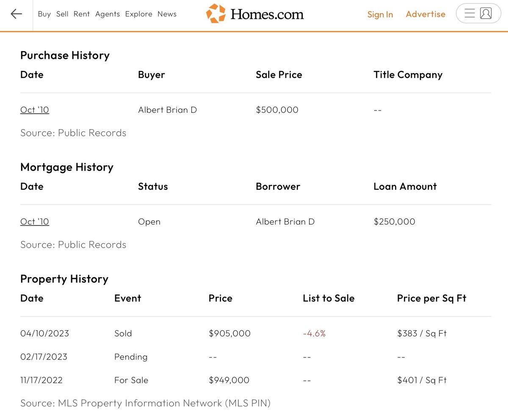Select the Status column header
Image resolution: width=508 pixels, height=420 pixels.
click(x=153, y=187)
